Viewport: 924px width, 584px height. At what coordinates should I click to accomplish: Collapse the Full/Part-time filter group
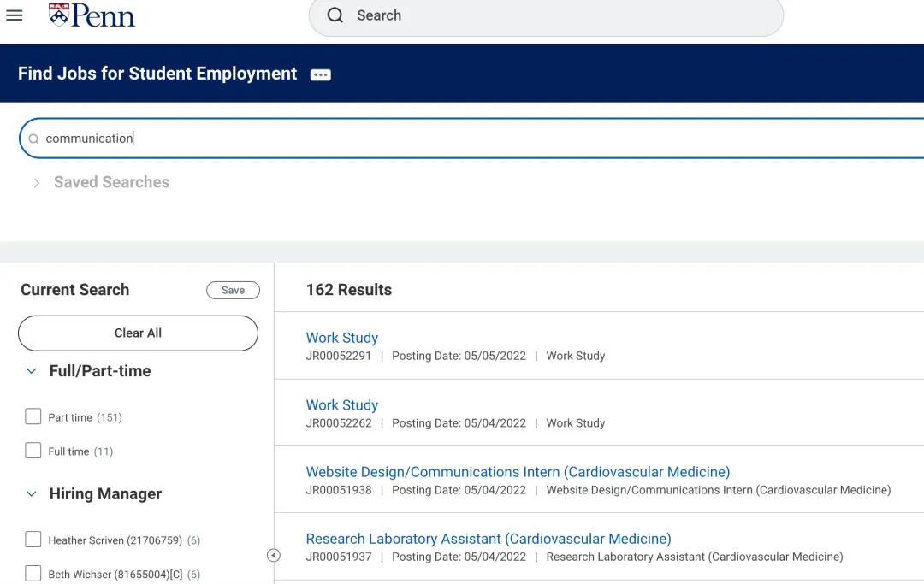coord(32,371)
